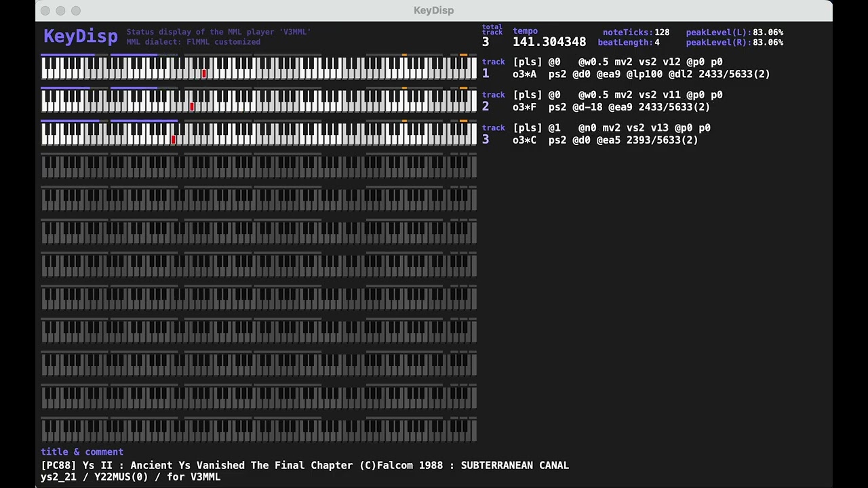
Task: Click the red highlighted key on track 1 keyboard
Action: tap(203, 73)
